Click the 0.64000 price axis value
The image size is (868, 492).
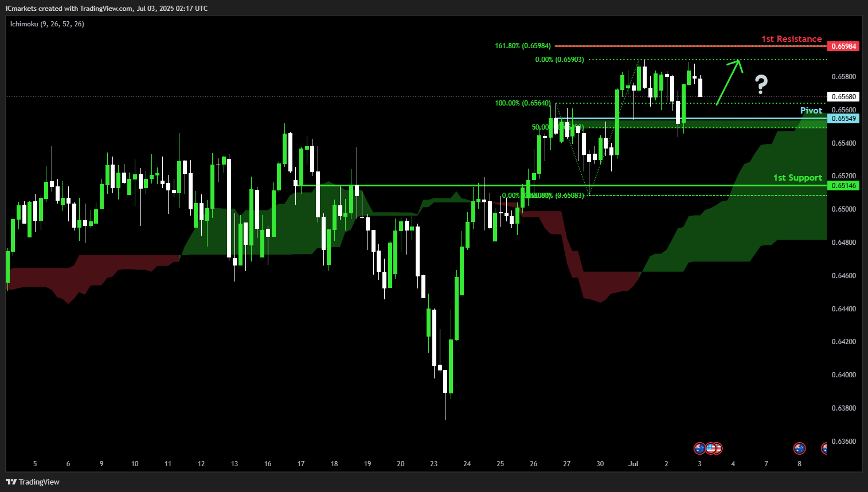pos(844,375)
